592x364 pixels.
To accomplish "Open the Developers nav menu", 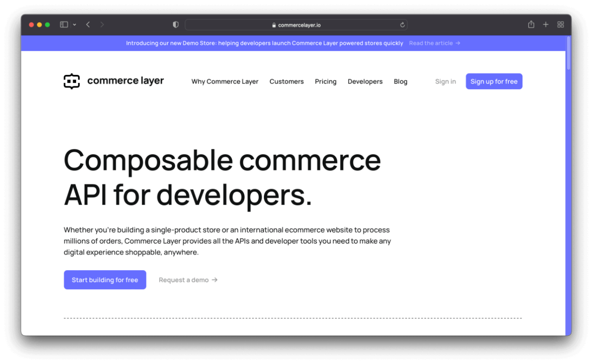I will pyautogui.click(x=365, y=82).
